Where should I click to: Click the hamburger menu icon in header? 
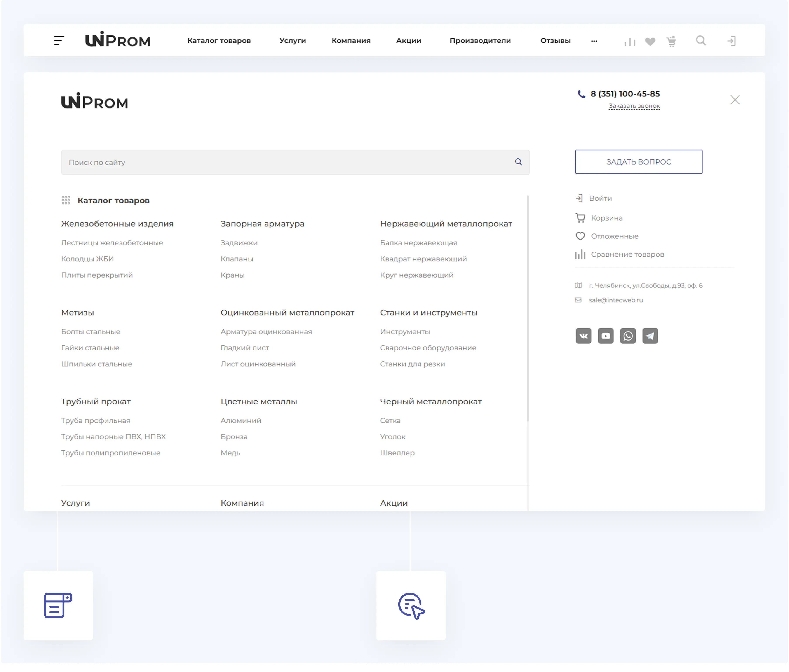tap(59, 40)
